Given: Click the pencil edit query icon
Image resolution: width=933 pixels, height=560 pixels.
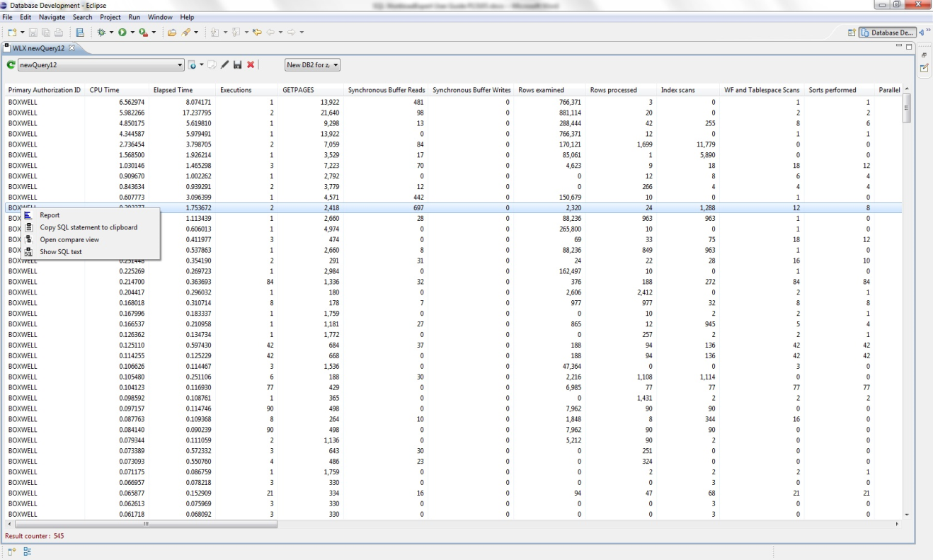Looking at the screenshot, I should pyautogui.click(x=225, y=65).
